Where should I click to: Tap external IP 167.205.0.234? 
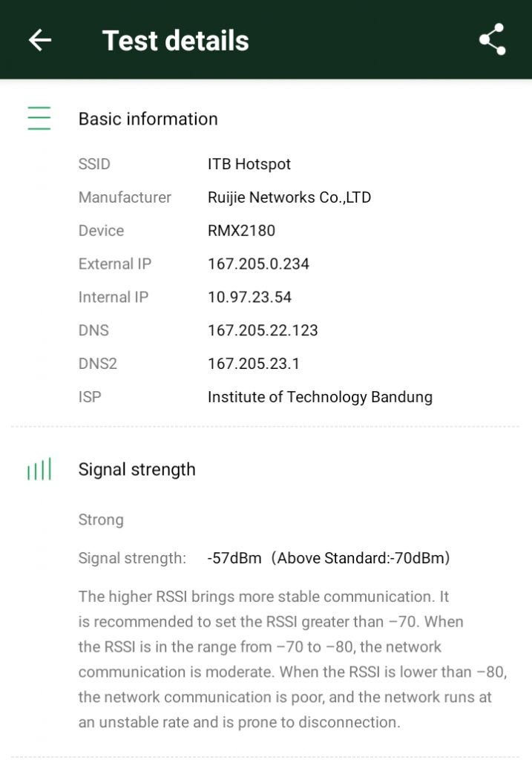pos(258,264)
